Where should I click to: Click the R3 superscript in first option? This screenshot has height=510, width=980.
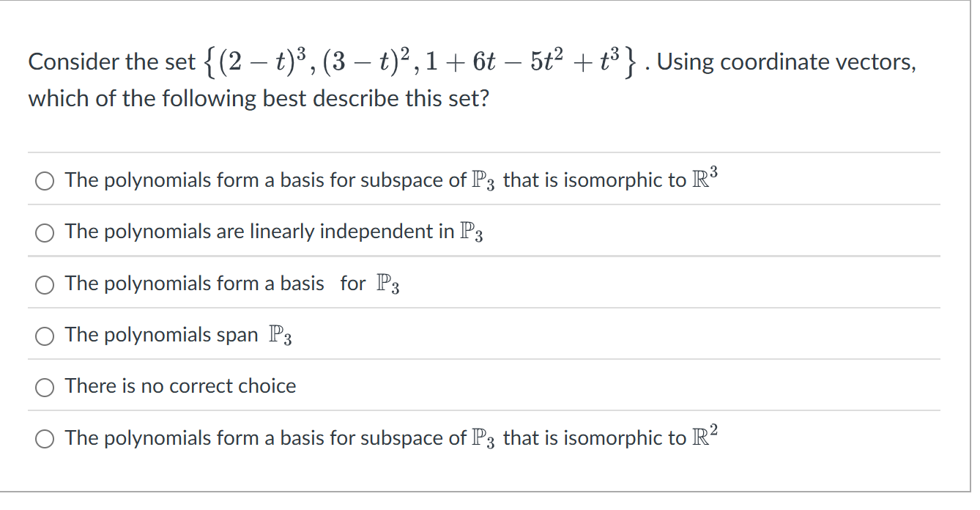[710, 176]
